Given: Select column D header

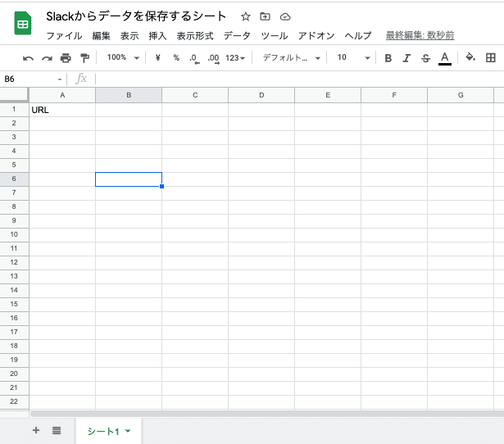Looking at the screenshot, I should point(261,95).
